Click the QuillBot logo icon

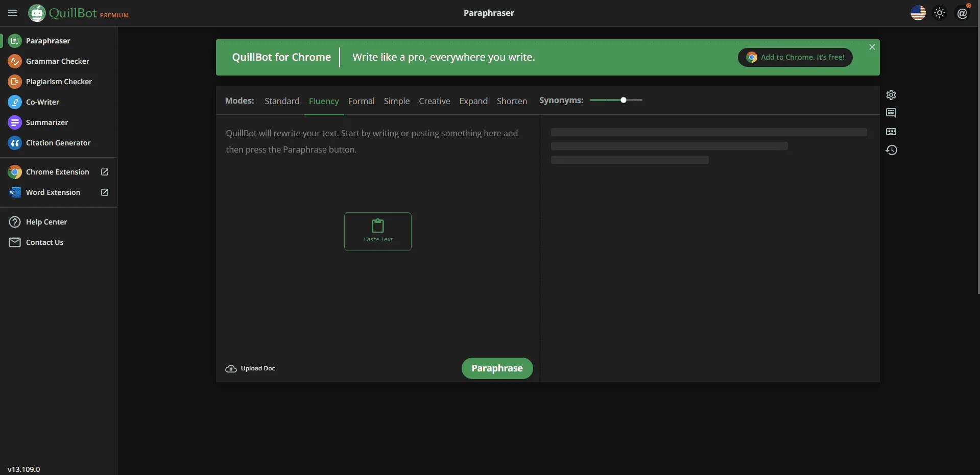coord(37,13)
